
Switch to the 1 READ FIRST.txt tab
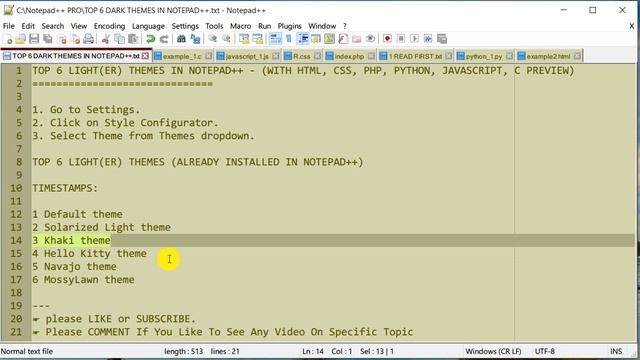click(x=415, y=56)
